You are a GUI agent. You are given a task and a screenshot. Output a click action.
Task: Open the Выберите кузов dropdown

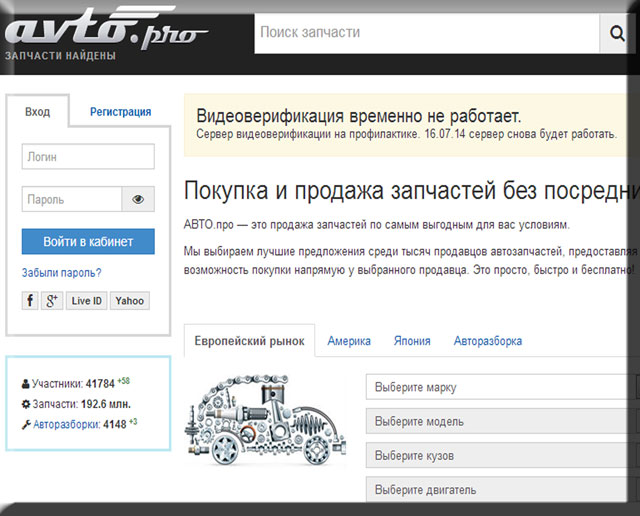(500, 455)
